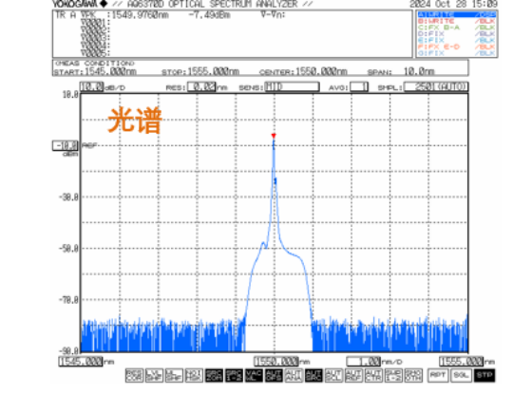The height and width of the screenshot is (394, 532).
Task: Toggle the AUT OFS auto offset button
Action: [274, 375]
